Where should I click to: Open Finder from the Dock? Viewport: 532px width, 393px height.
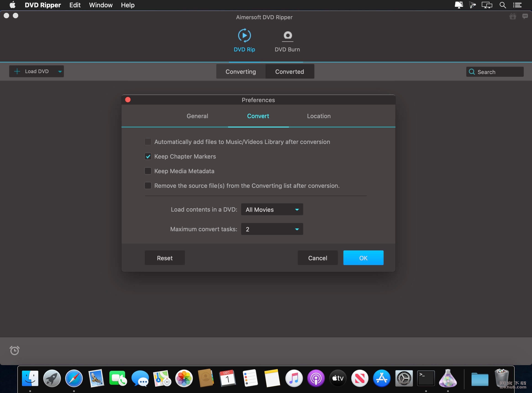click(x=30, y=378)
